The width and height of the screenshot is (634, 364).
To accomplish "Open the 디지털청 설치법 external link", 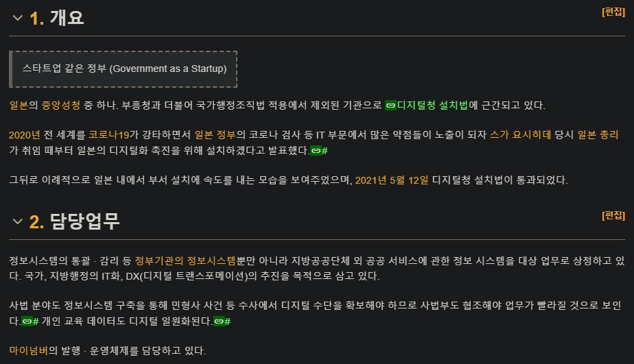I will [x=432, y=106].
